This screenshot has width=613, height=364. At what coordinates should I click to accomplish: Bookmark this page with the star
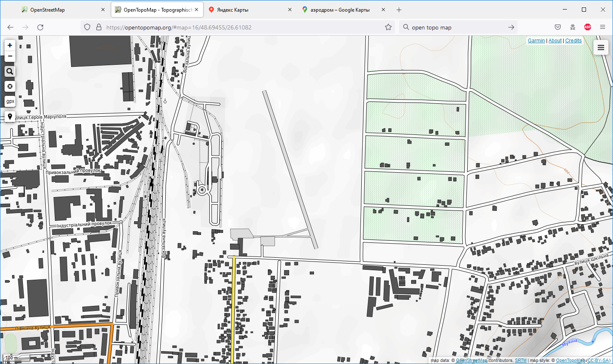(388, 27)
